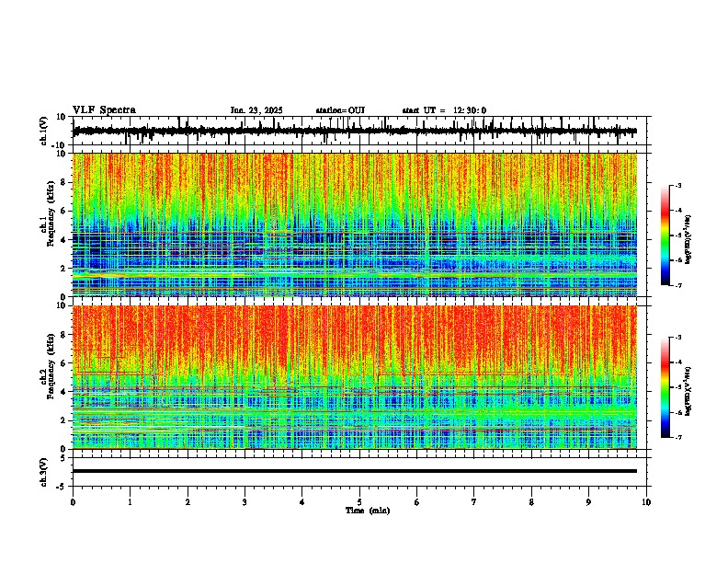Image resolution: width=728 pixels, height=563 pixels.
Task: Click the ch.2 PSD color scale bar
Action: pyautogui.click(x=665, y=387)
